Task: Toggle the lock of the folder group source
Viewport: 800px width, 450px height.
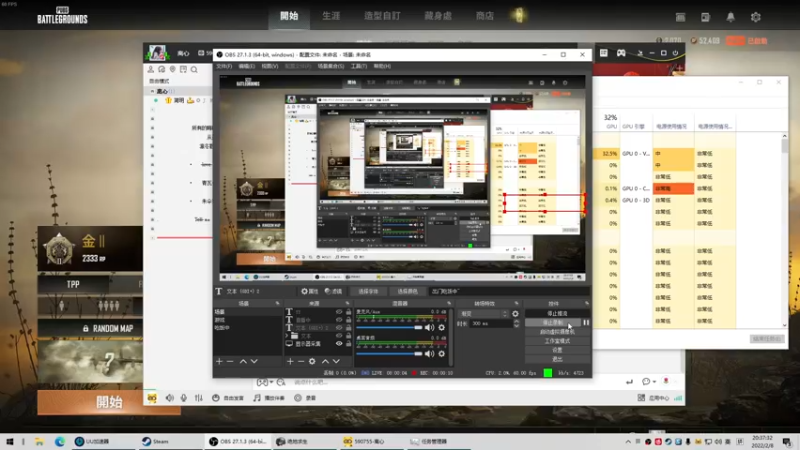Action: click(348, 336)
